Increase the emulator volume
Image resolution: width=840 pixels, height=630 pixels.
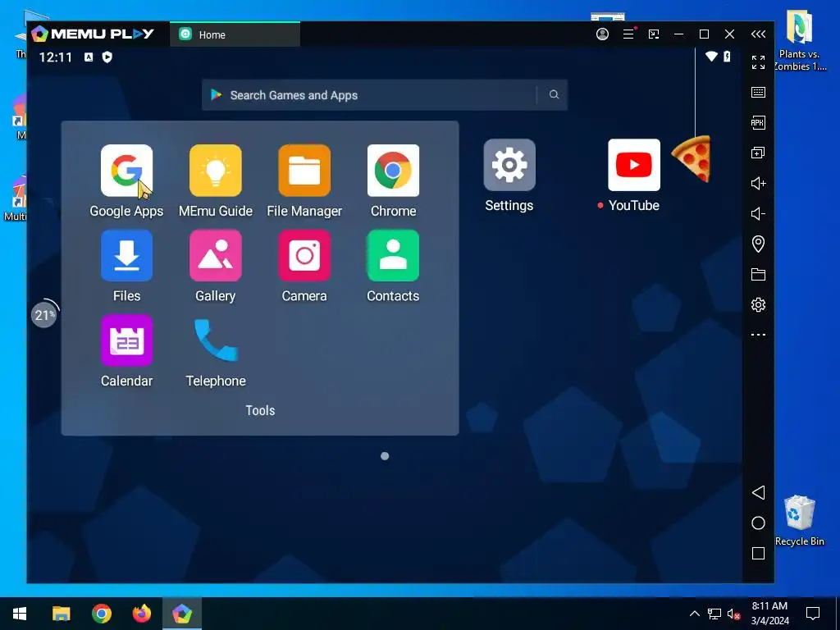758,184
